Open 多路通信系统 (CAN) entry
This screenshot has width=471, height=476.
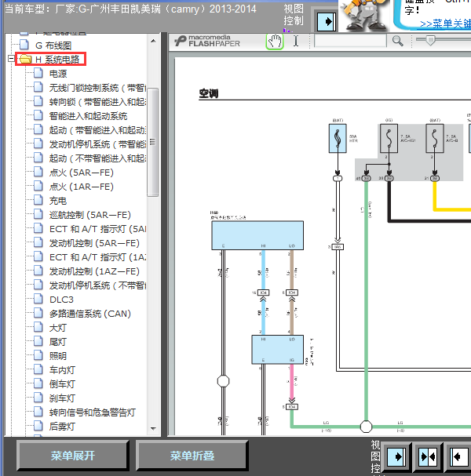[x=90, y=314]
